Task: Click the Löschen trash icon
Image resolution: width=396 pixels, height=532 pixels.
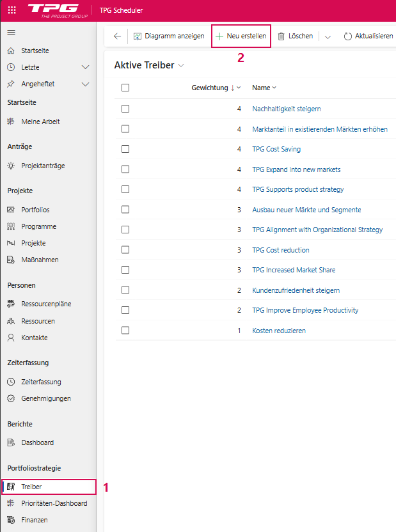Action: tap(281, 36)
